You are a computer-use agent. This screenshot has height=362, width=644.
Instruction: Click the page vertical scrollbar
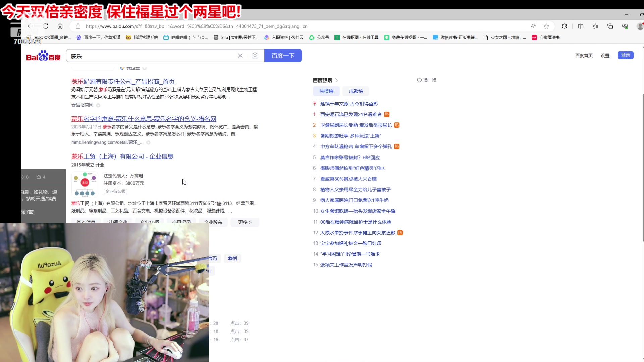pyautogui.click(x=643, y=168)
